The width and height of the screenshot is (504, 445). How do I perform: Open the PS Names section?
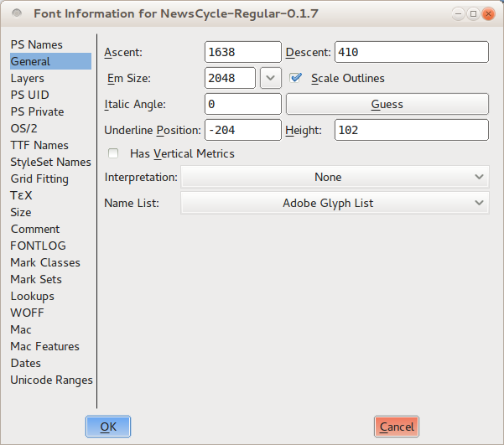[36, 44]
